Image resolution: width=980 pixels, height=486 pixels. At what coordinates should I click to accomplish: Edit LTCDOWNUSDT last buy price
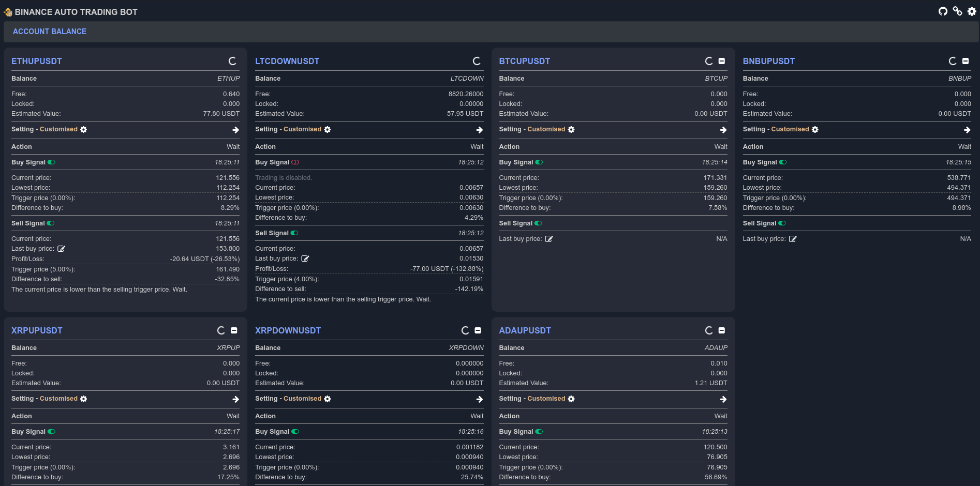click(x=305, y=259)
